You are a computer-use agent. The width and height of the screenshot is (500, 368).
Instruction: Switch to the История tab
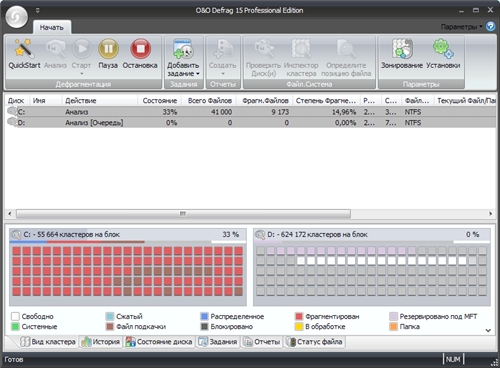101,342
